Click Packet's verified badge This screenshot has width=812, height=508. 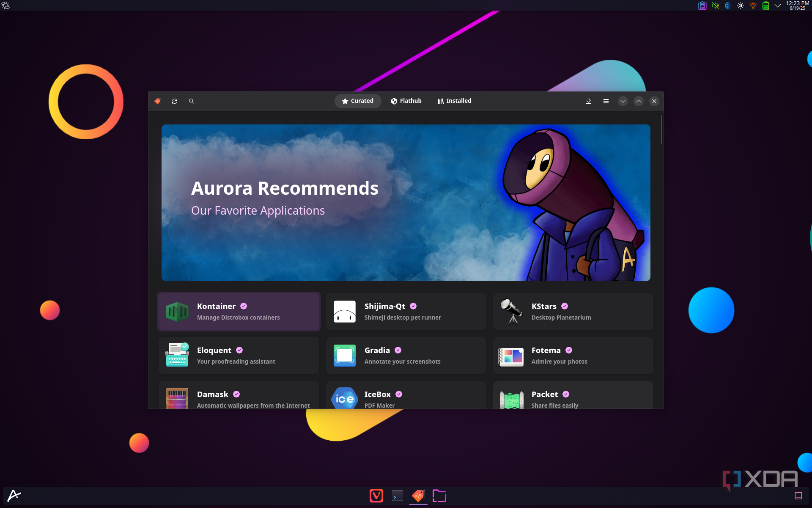pyautogui.click(x=566, y=394)
